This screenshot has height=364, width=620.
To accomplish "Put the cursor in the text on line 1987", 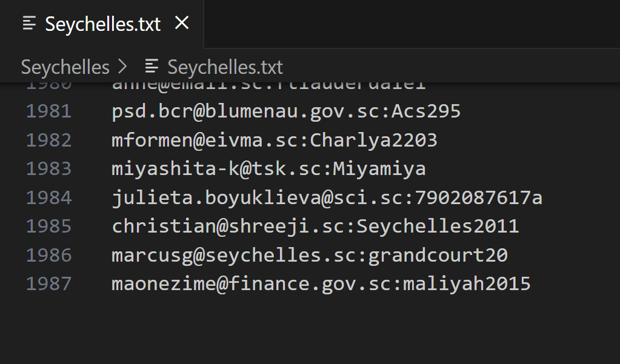I will coord(321,283).
